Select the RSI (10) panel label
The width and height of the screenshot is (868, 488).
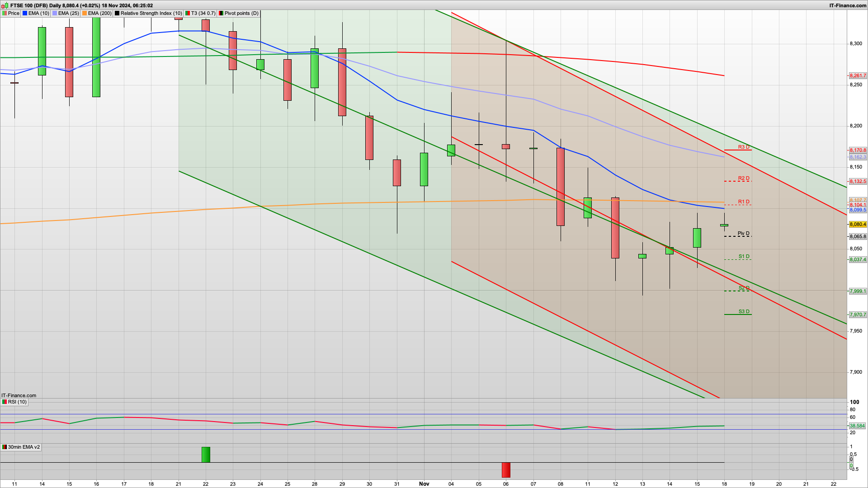click(x=17, y=402)
